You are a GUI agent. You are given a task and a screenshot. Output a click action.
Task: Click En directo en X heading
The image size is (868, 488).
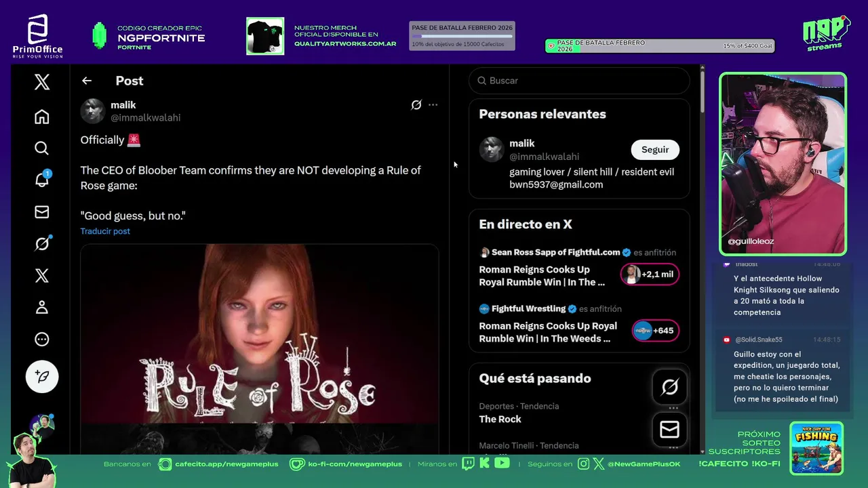pos(526,224)
